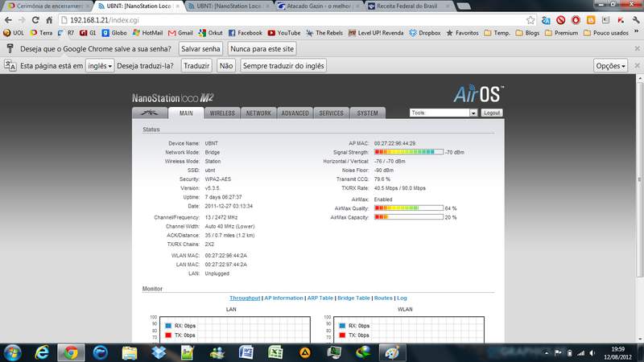The width and height of the screenshot is (644, 362).
Task: Click the taskbar clock and date
Action: click(x=617, y=353)
